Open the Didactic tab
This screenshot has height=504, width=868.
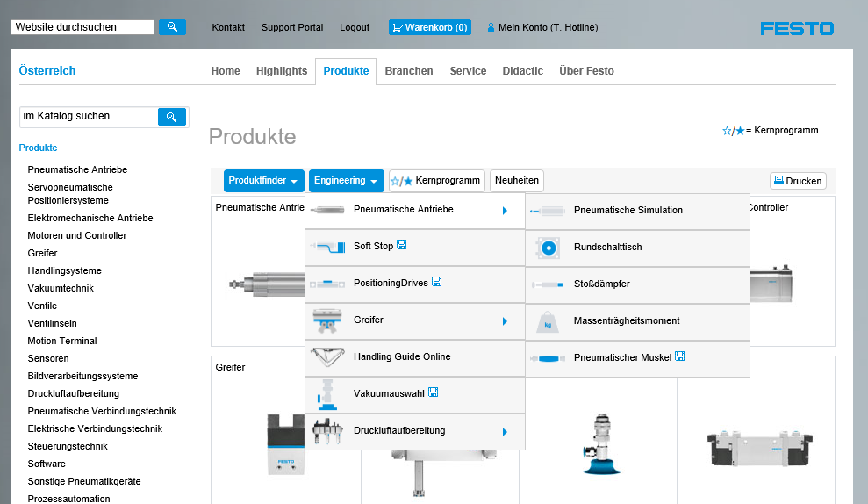click(x=522, y=71)
